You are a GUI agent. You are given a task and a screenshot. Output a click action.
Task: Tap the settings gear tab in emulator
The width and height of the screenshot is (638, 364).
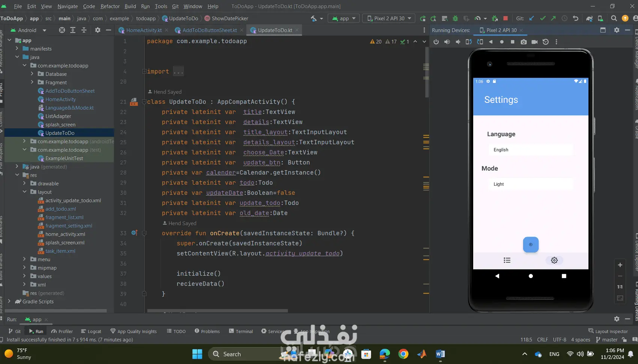554,260
